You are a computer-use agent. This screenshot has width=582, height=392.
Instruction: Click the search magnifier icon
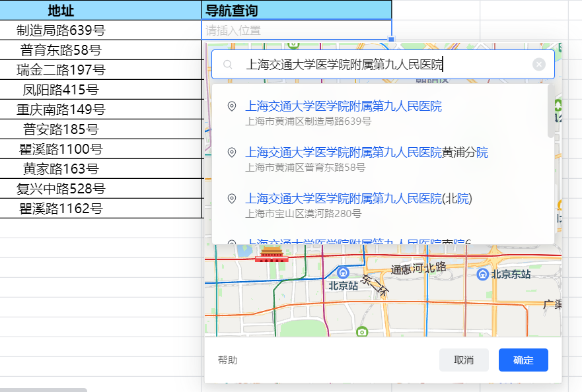(x=228, y=65)
